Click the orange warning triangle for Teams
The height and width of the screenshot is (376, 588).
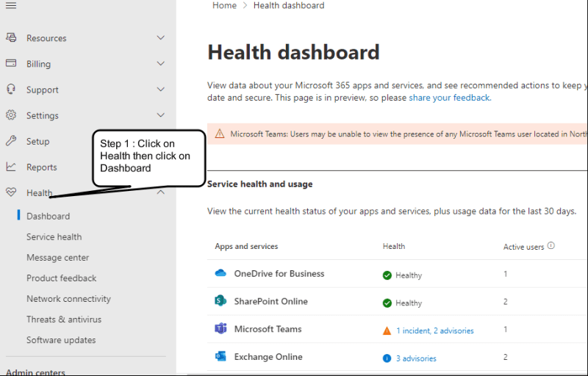(x=387, y=330)
